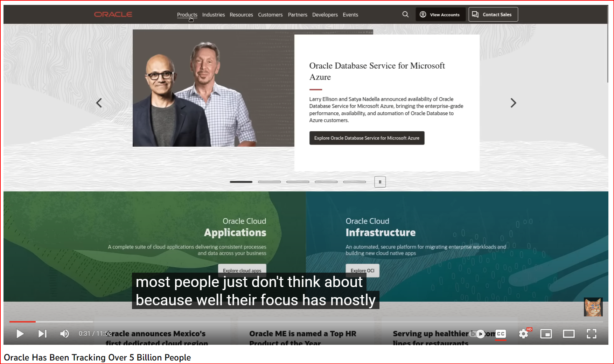Screen dimensions: 614x364
Task: Open the Industries menu
Action: tap(213, 15)
